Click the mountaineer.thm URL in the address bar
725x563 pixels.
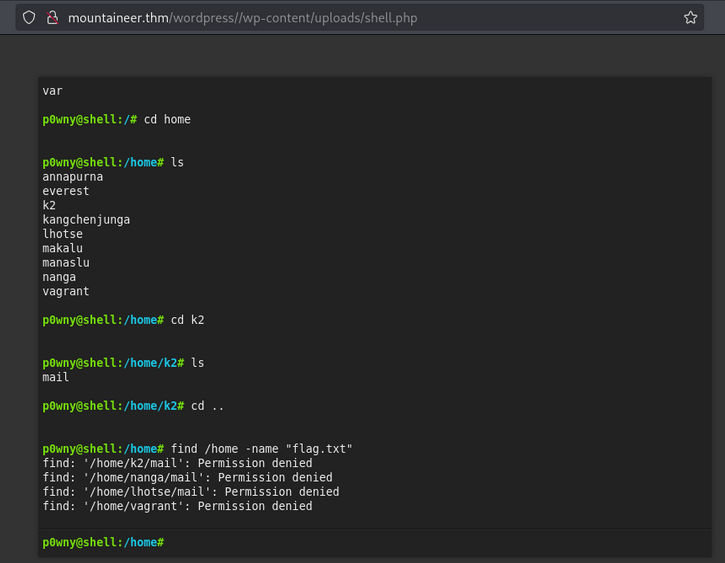tap(242, 17)
